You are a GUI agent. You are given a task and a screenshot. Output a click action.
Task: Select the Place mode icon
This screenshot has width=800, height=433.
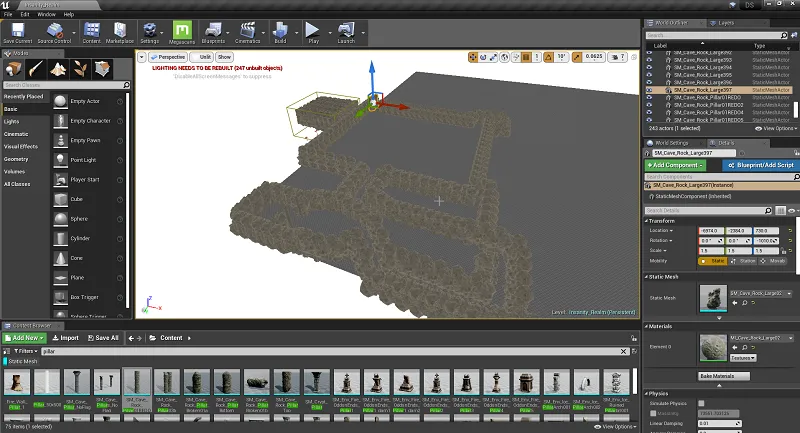point(13,69)
